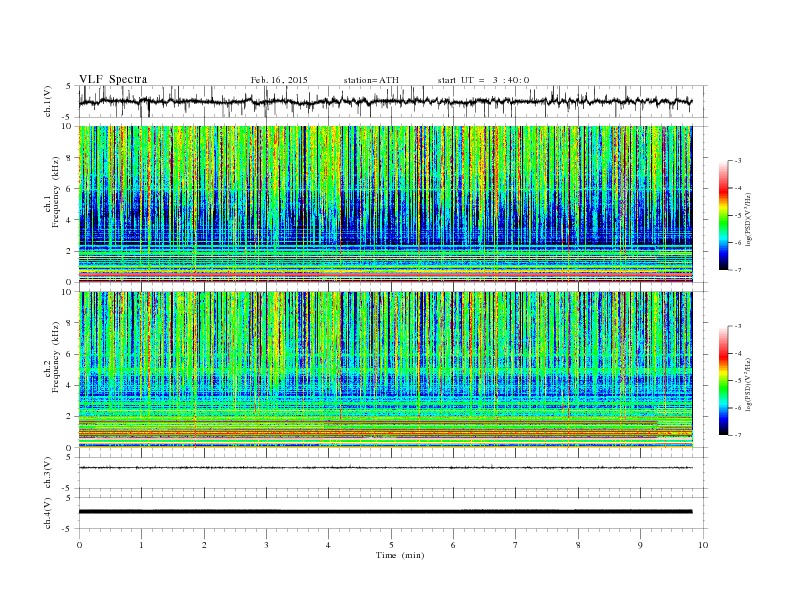792x612 pixels.
Task: Click the ch.1 "Frequency (kHz)" axis label
Action: point(56,191)
